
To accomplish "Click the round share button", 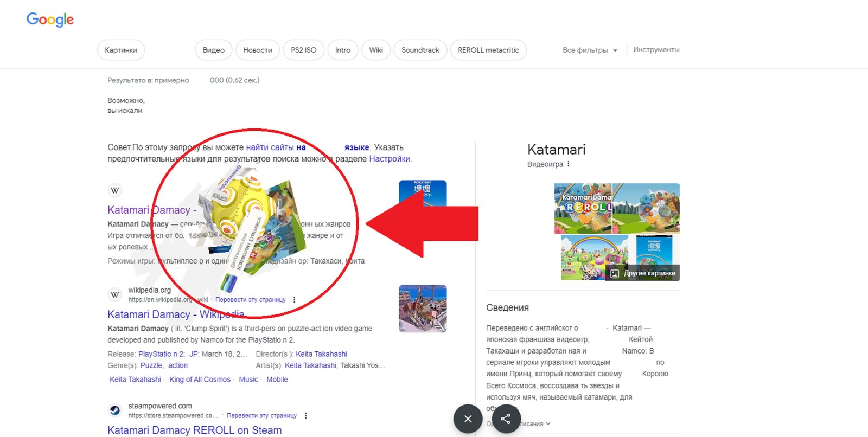I will click(x=506, y=419).
